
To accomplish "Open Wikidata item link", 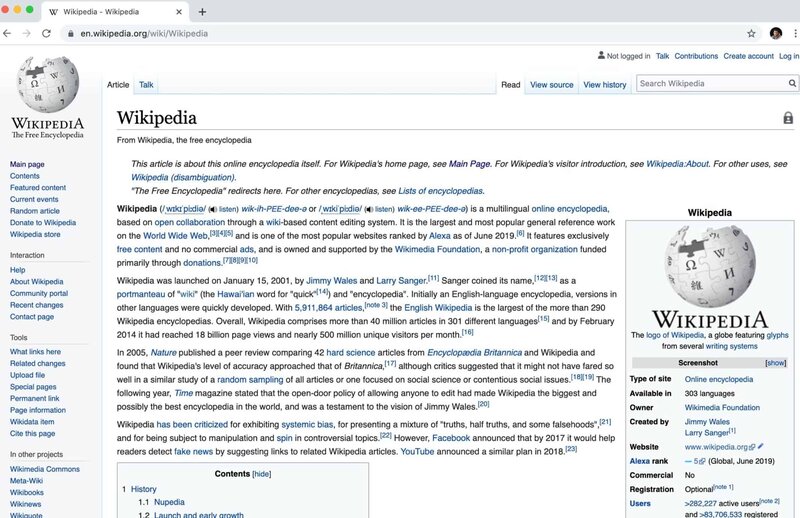I will tap(32, 422).
